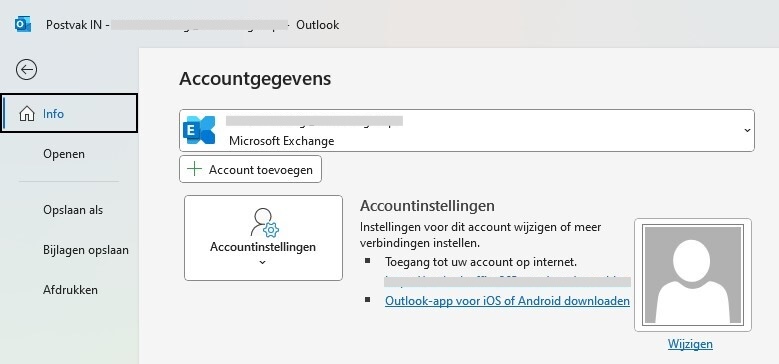Expand the chevron under Accountinstellingen button
Screen dimensions: 779x364
[x=263, y=262]
